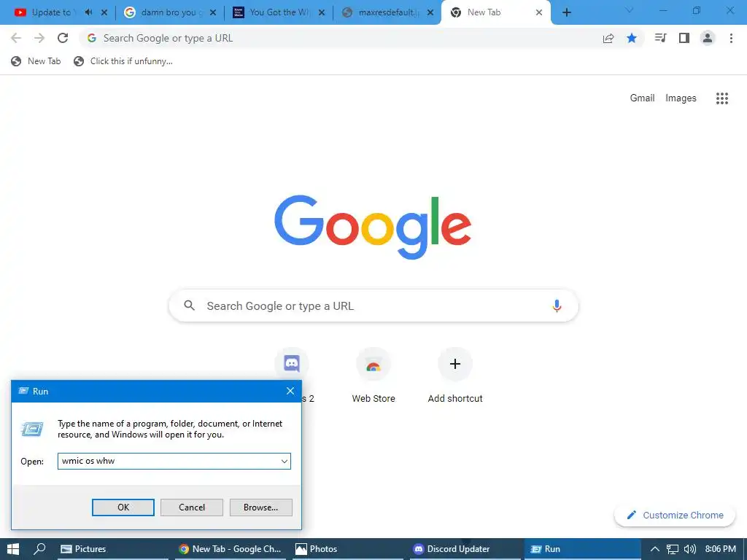The height and width of the screenshot is (560, 747).
Task: Add a new shortcut tile
Action: pyautogui.click(x=455, y=376)
